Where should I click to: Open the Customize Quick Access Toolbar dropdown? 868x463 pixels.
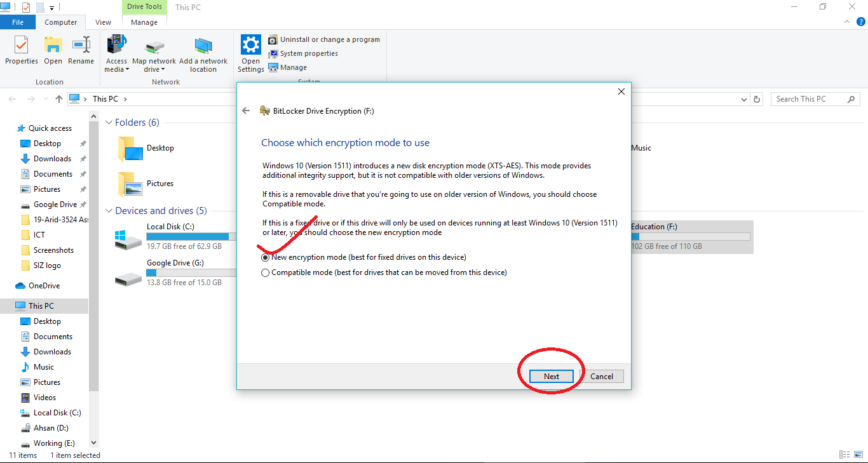pos(52,8)
